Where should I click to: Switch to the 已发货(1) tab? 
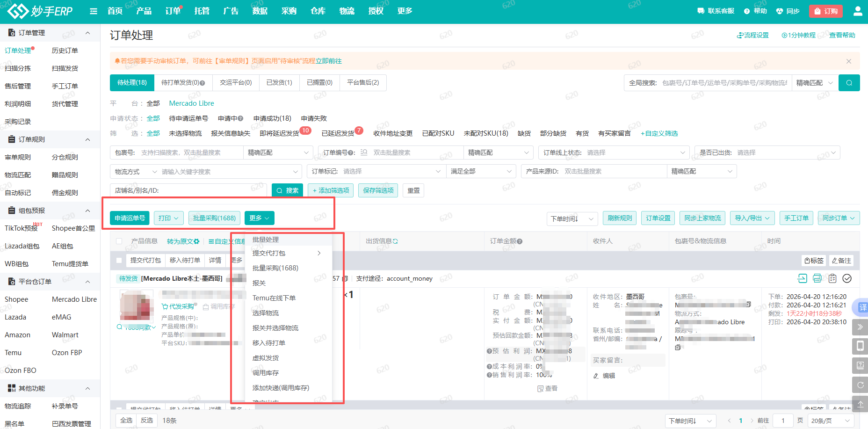point(279,82)
